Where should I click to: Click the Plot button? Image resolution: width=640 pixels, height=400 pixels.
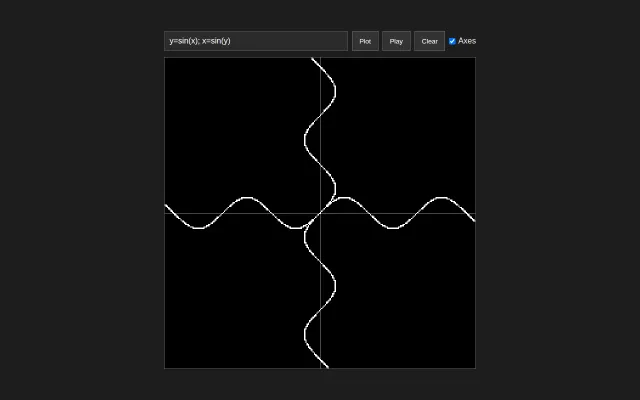(365, 41)
